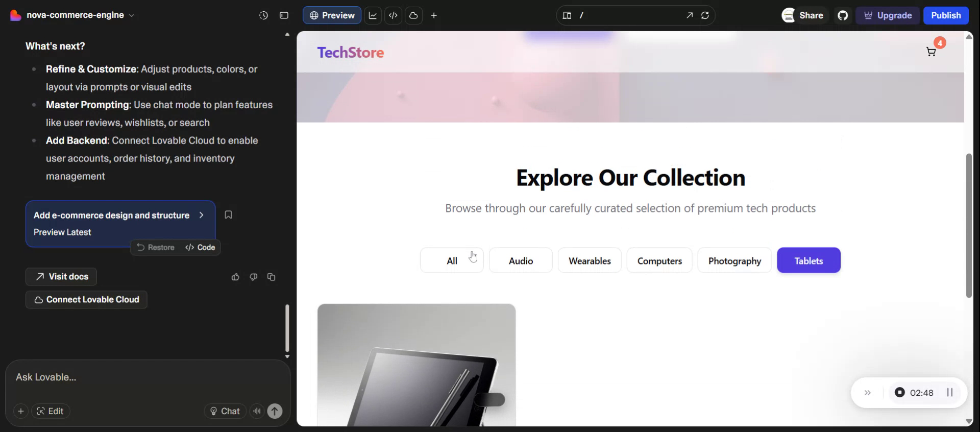Click the Code button under card
Viewport: 980px width, 432px height.
pos(200,247)
